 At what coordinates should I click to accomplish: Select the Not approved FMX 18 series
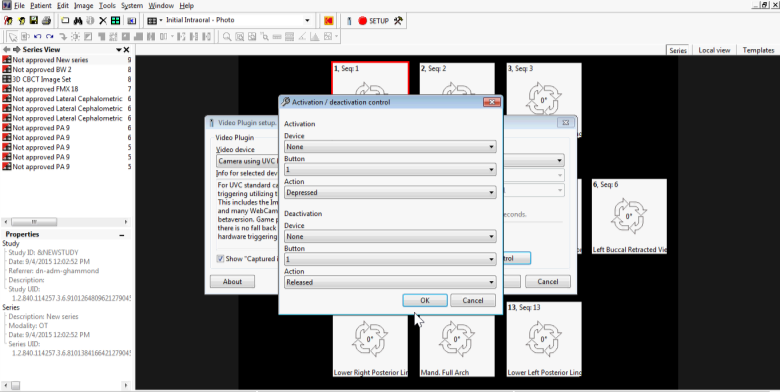(67, 89)
